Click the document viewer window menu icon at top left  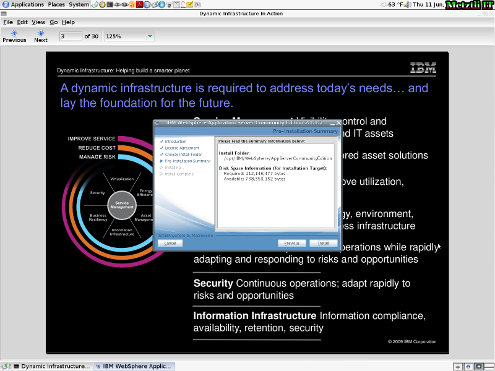(4, 14)
